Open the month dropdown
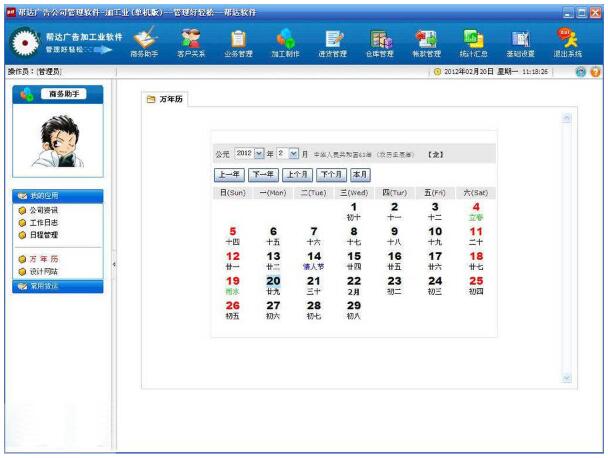Viewport: 608px width, 458px height. coord(294,154)
